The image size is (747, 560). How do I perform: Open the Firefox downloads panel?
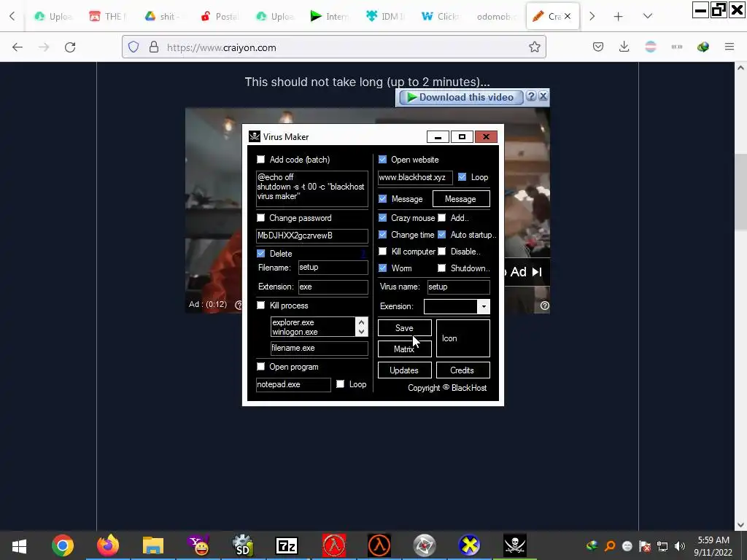pyautogui.click(x=624, y=47)
